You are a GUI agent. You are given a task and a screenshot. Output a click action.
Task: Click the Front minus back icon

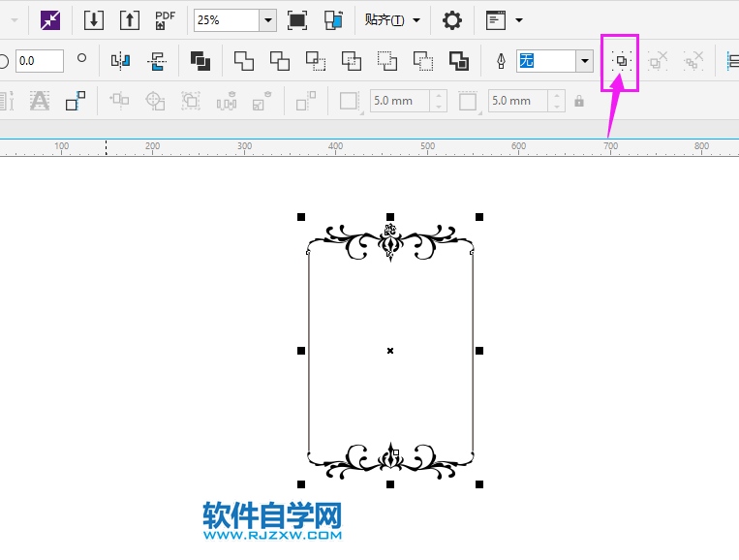(x=387, y=61)
